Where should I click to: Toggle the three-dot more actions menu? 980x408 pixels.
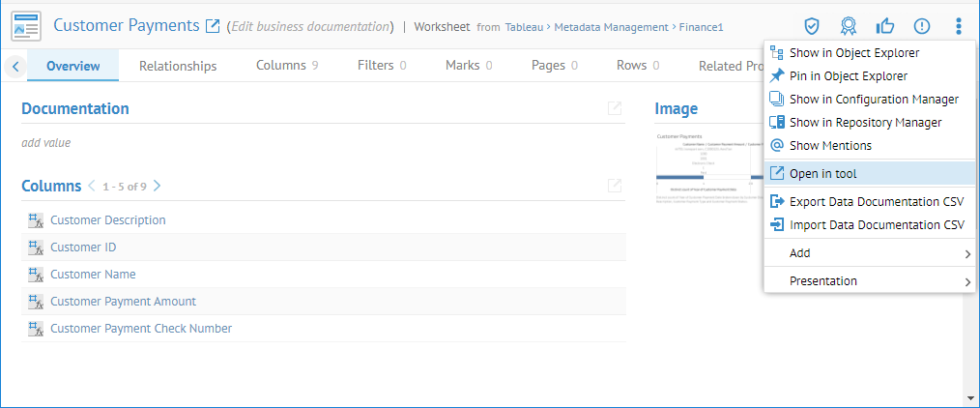coord(958,26)
